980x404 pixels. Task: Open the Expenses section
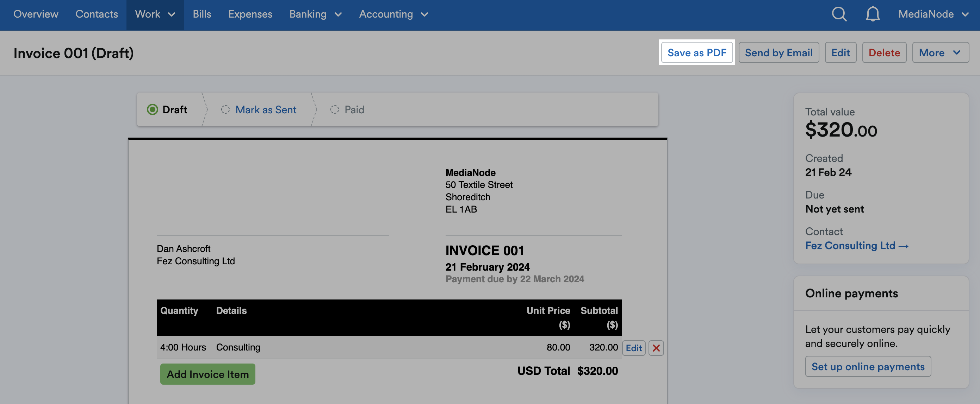click(x=250, y=14)
